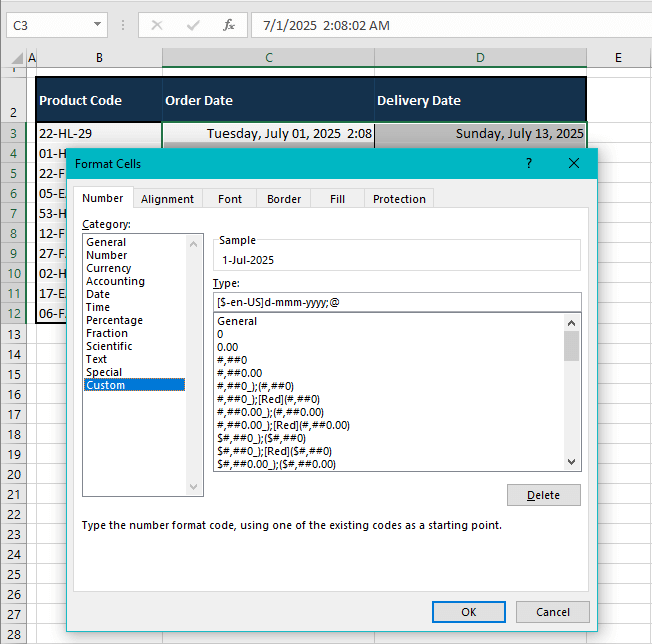Choose the #,##0.00 format code

(240, 373)
